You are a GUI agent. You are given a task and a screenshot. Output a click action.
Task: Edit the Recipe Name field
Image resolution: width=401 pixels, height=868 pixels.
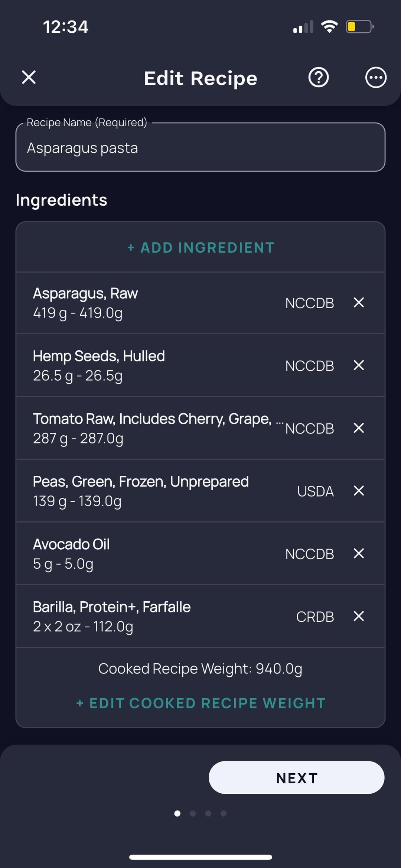pos(200,148)
